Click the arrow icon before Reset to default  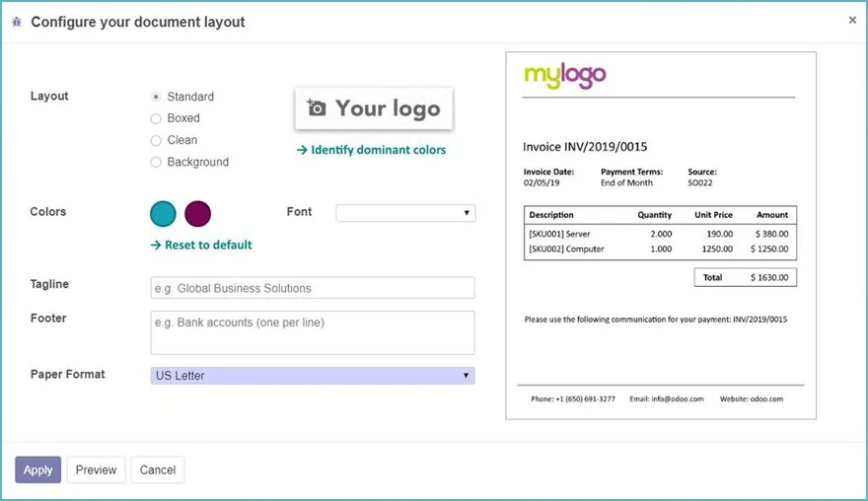point(156,246)
